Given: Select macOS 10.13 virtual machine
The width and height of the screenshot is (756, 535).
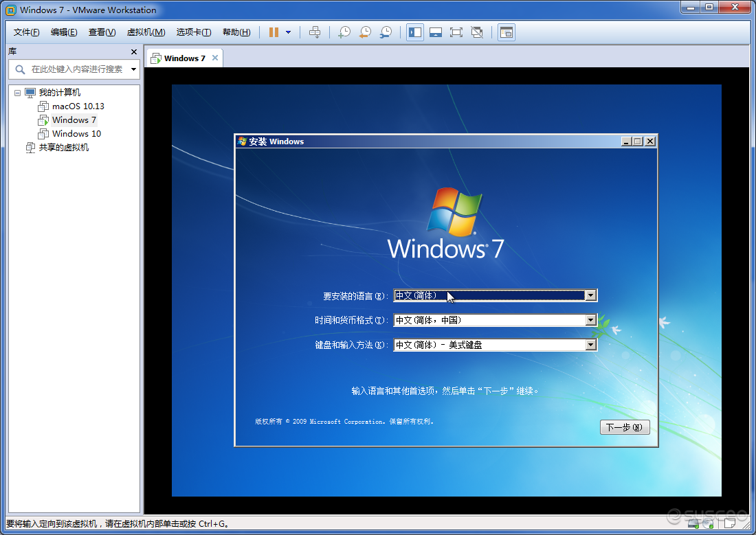Looking at the screenshot, I should pyautogui.click(x=78, y=106).
